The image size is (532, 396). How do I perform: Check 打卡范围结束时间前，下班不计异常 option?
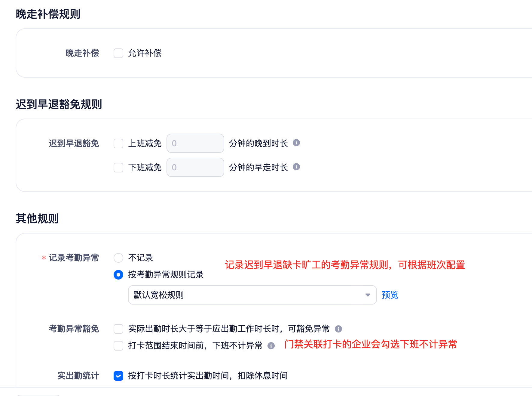pyautogui.click(x=118, y=346)
